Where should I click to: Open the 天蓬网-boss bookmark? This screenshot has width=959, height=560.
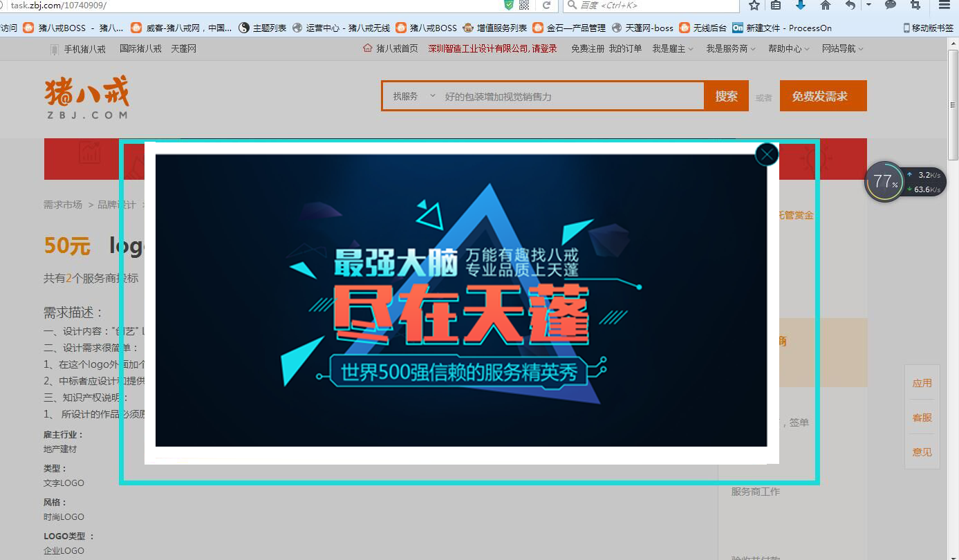point(642,28)
